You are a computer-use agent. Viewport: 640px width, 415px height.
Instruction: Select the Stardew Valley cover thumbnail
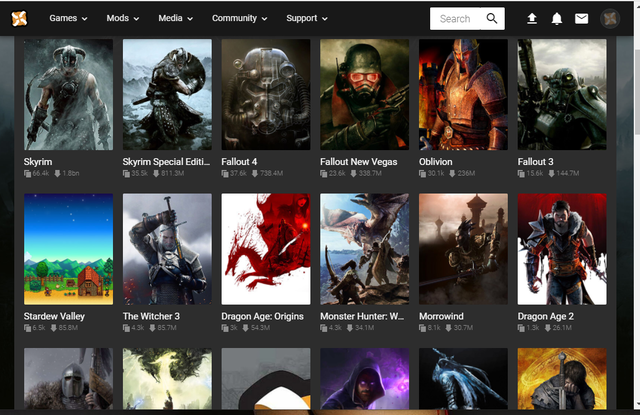(68, 248)
